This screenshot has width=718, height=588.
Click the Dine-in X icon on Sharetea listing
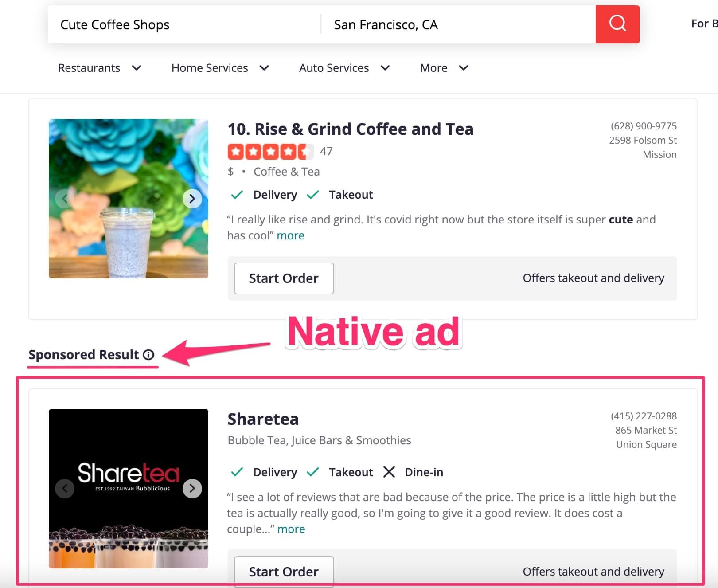click(389, 472)
